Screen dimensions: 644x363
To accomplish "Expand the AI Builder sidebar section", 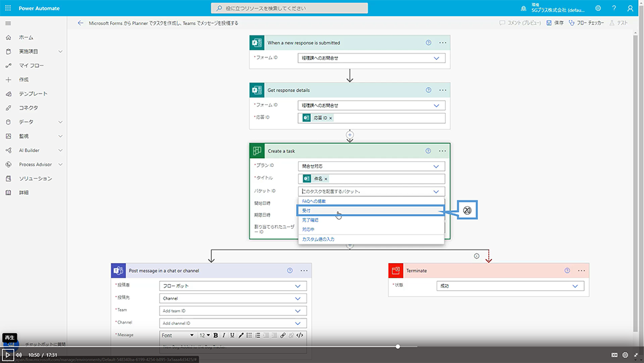I will point(61,150).
